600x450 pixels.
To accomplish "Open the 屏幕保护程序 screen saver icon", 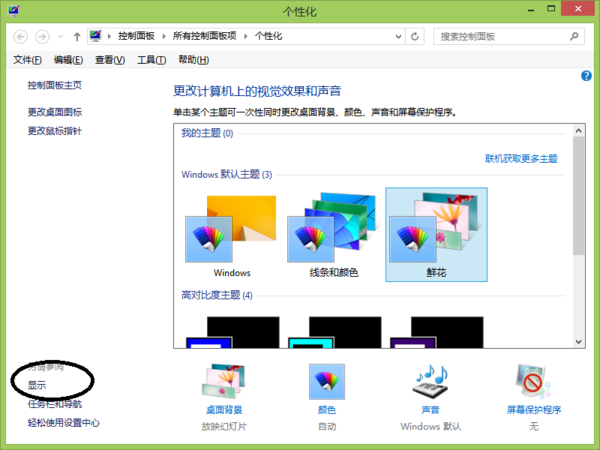I will (x=533, y=381).
